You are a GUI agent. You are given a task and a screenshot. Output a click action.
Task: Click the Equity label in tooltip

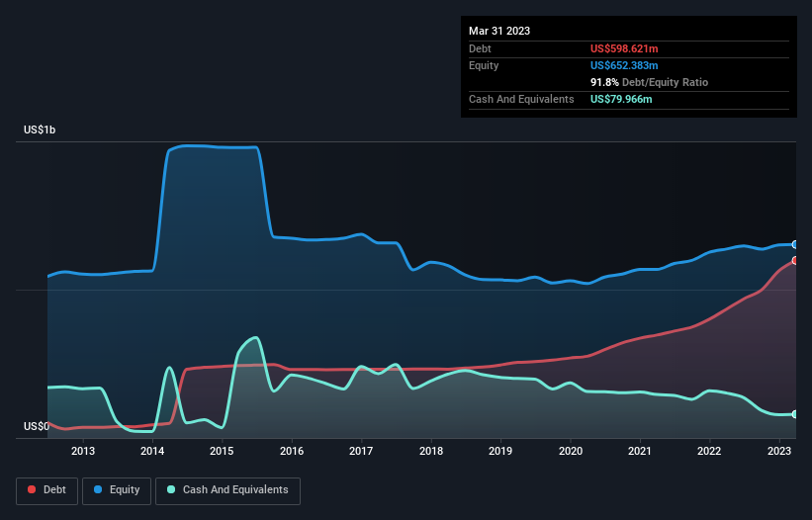click(484, 65)
